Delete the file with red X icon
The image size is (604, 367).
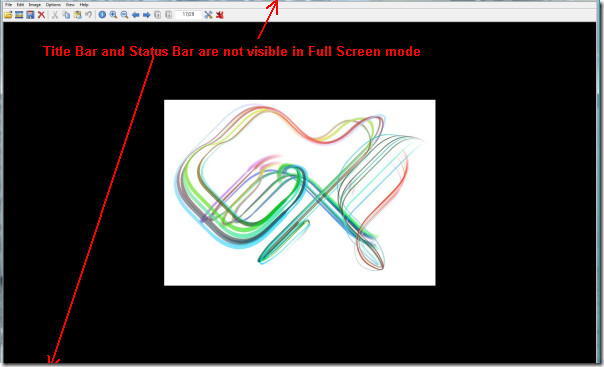[x=41, y=15]
